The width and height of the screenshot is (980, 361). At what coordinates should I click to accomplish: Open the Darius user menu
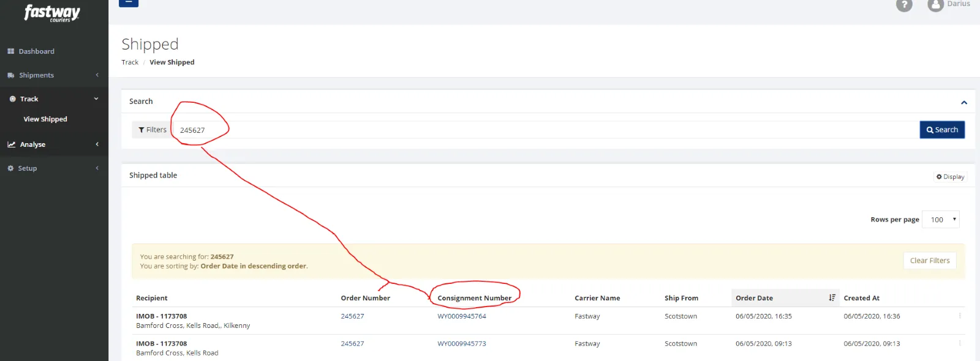click(958, 4)
